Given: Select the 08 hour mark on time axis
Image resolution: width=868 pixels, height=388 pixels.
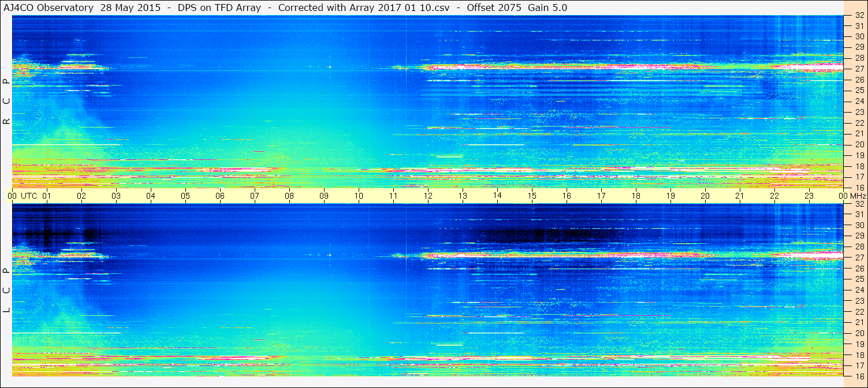Looking at the screenshot, I should click(289, 196).
